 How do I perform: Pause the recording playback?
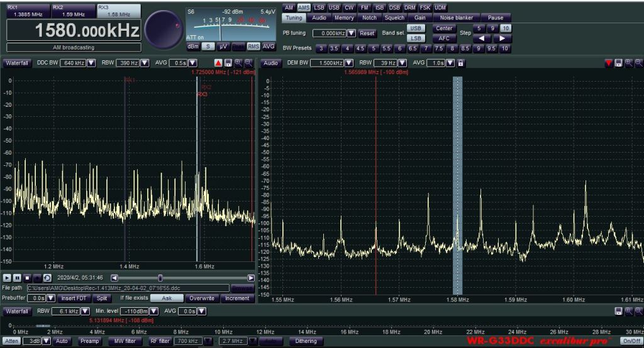coord(17,278)
